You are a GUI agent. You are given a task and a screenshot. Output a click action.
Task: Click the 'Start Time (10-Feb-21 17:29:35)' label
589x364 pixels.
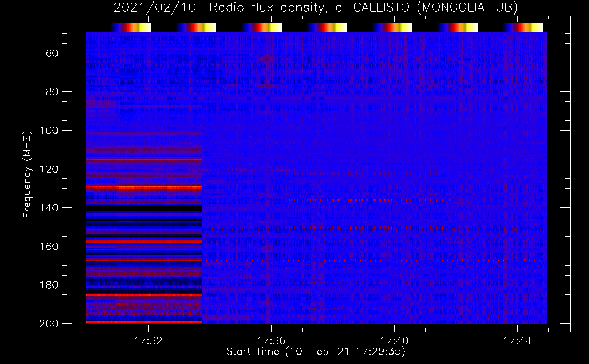(316, 351)
